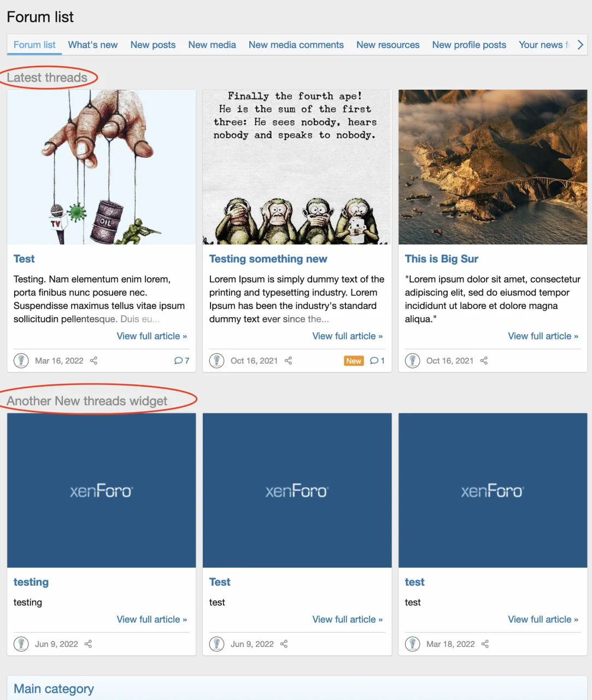Click share icon on testing Jun 9 card

pyautogui.click(x=88, y=644)
